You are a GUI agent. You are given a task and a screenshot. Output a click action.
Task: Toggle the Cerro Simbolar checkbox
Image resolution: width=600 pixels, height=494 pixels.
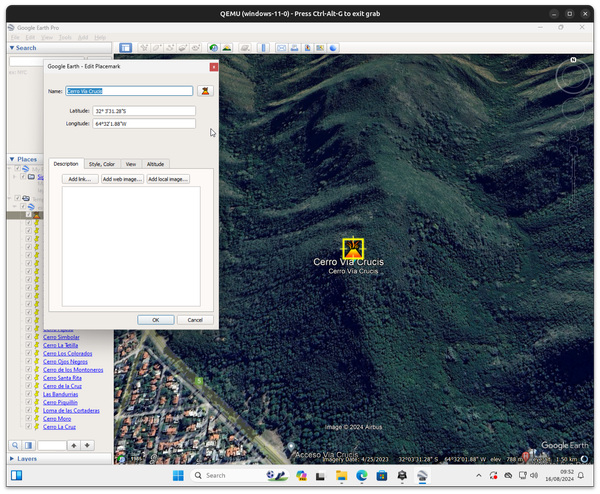[x=28, y=337]
